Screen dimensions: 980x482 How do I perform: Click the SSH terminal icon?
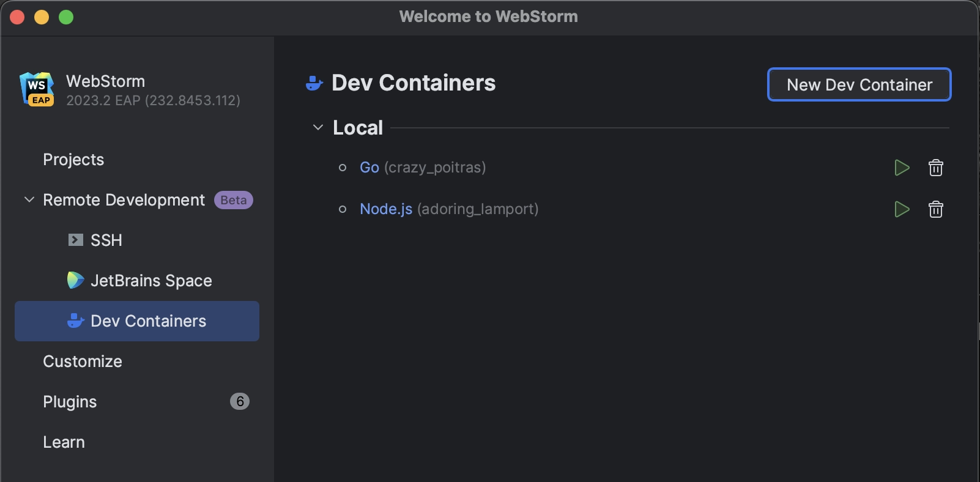click(75, 240)
